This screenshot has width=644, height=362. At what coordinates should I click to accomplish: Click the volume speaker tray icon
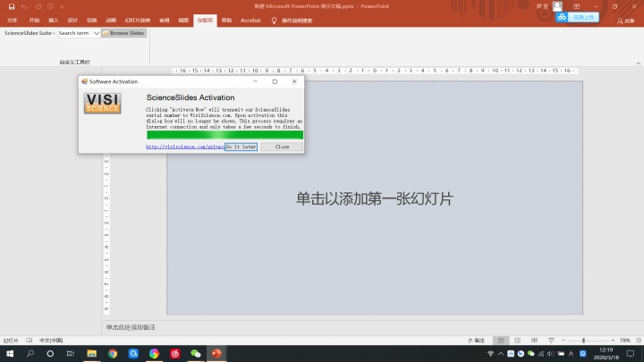pos(550,353)
